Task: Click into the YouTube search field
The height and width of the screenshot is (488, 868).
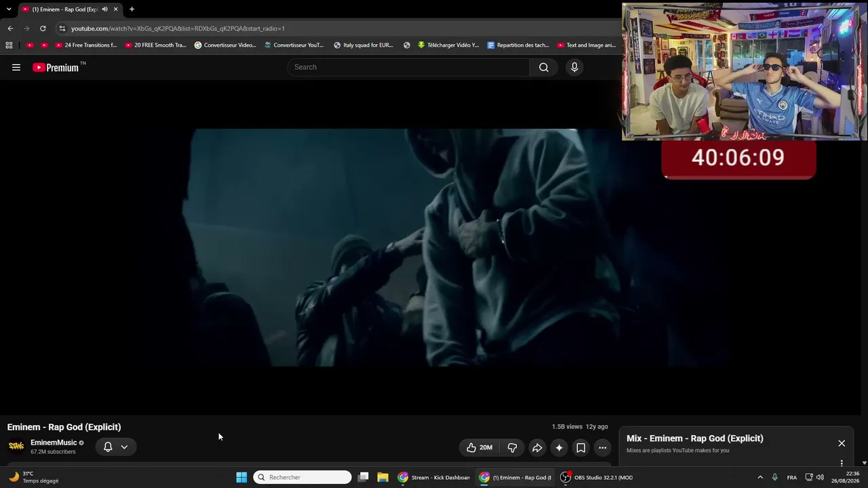Action: [408, 67]
